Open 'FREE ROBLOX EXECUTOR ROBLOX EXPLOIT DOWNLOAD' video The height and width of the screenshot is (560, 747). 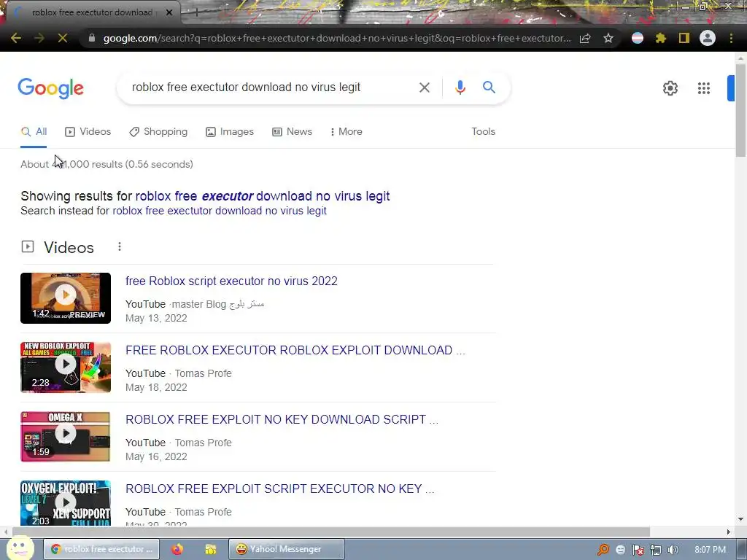pyautogui.click(x=295, y=351)
